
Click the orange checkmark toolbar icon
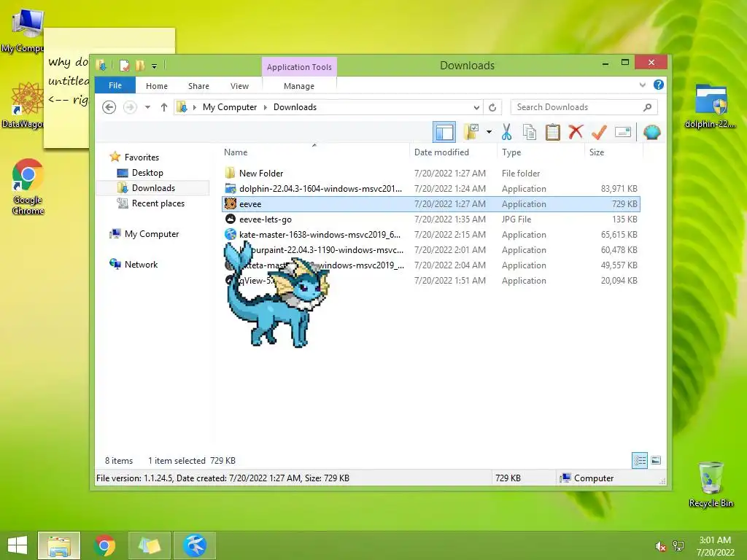(x=599, y=132)
